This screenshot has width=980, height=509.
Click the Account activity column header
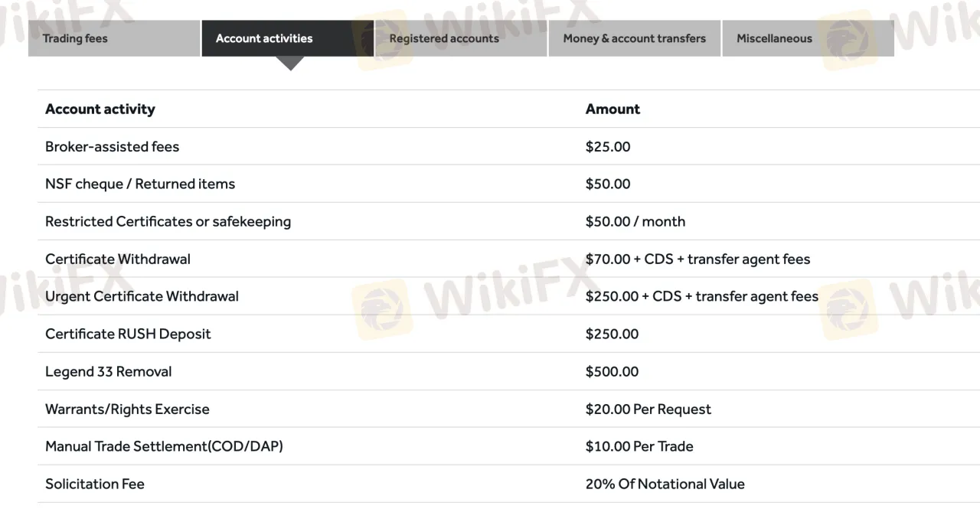click(x=100, y=109)
